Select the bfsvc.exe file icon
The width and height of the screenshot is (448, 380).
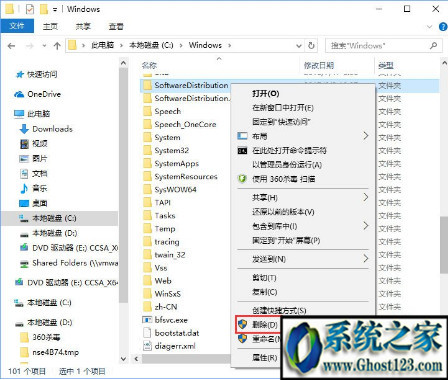(147, 320)
